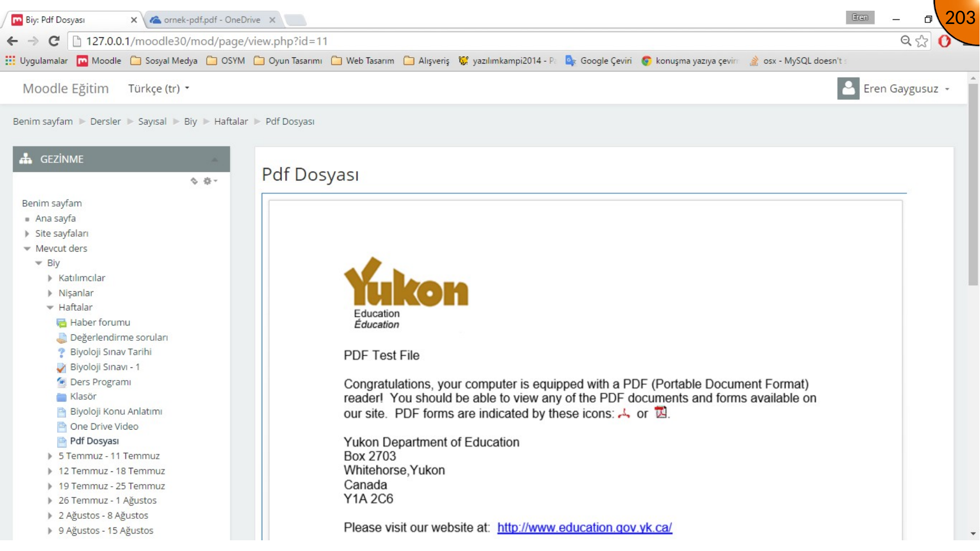Go to Benim sayfam breadcrumb
This screenshot has height=551, width=980.
click(43, 121)
